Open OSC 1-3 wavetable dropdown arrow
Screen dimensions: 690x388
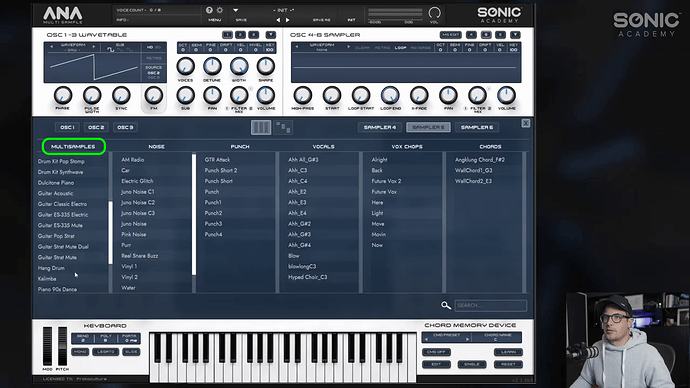click(271, 34)
